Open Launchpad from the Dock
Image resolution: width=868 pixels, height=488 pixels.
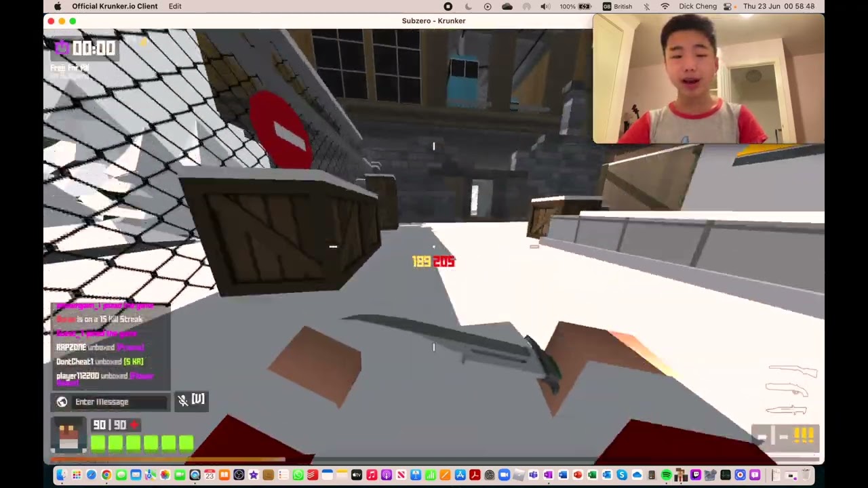pos(77,475)
